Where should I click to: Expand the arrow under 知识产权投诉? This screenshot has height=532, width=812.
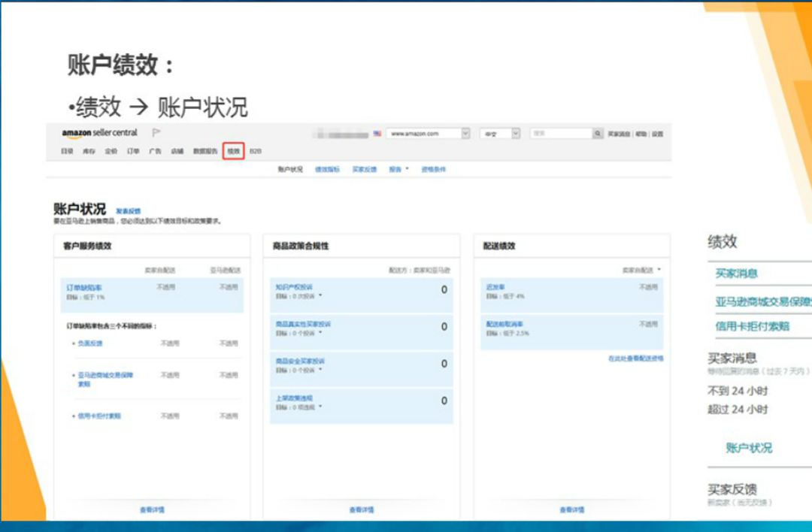click(x=320, y=296)
